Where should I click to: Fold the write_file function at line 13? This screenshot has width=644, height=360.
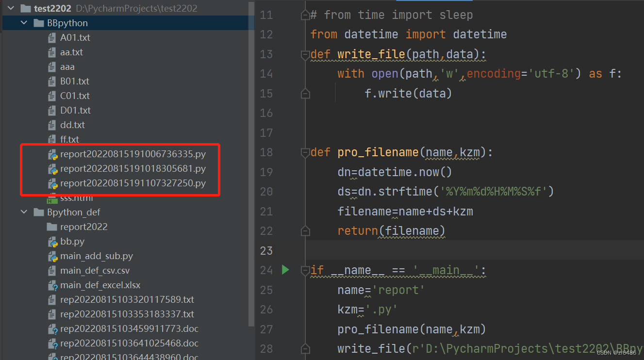pyautogui.click(x=305, y=54)
